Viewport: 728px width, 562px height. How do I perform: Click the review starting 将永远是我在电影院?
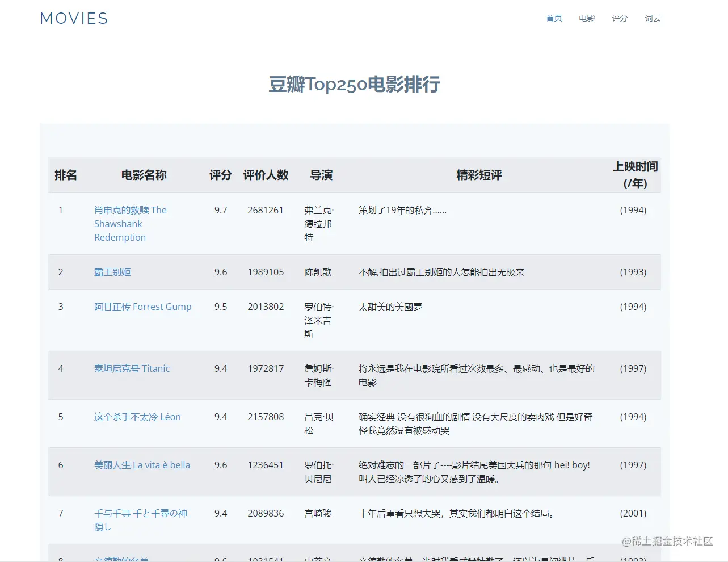point(477,375)
